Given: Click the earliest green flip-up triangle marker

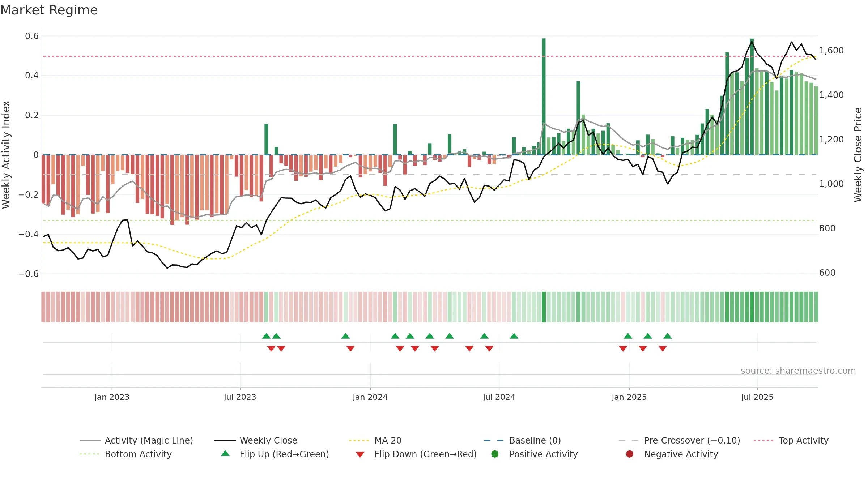Looking at the screenshot, I should pos(266,336).
